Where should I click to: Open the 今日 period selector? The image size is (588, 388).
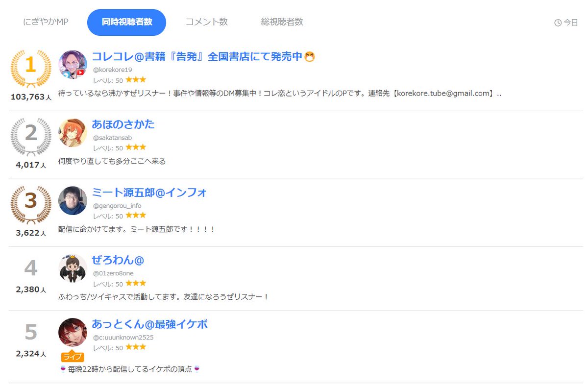point(566,23)
